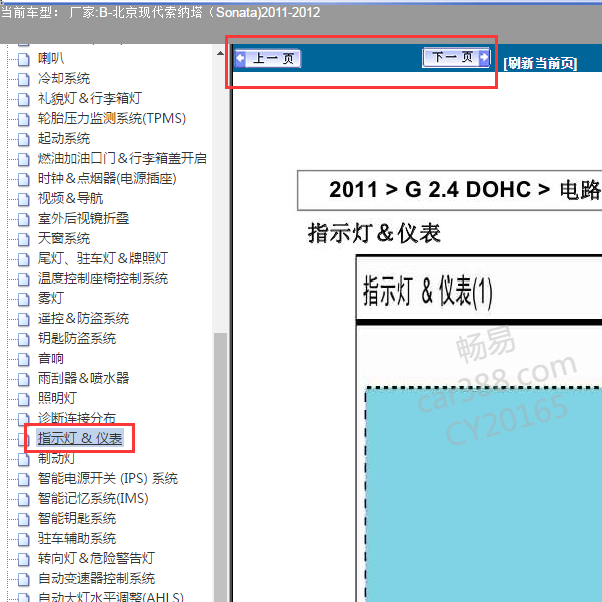This screenshot has height=602, width=602.
Task: Click document icon beside 起动系统
Action: 24,139
